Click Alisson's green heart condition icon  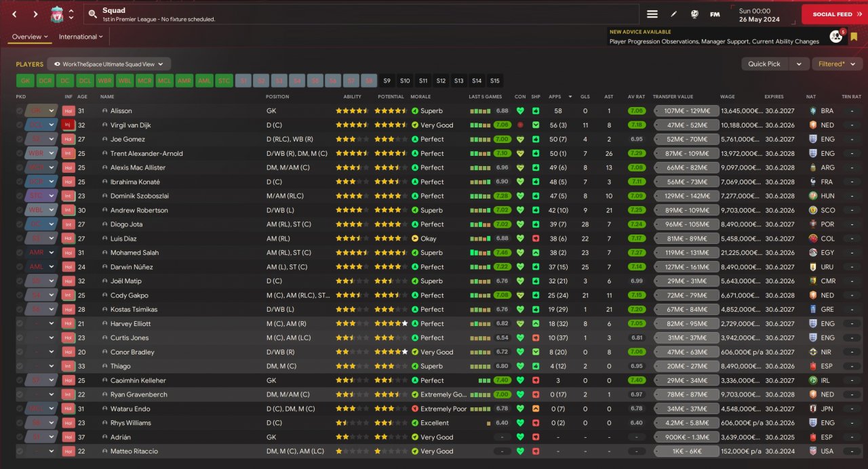(520, 110)
